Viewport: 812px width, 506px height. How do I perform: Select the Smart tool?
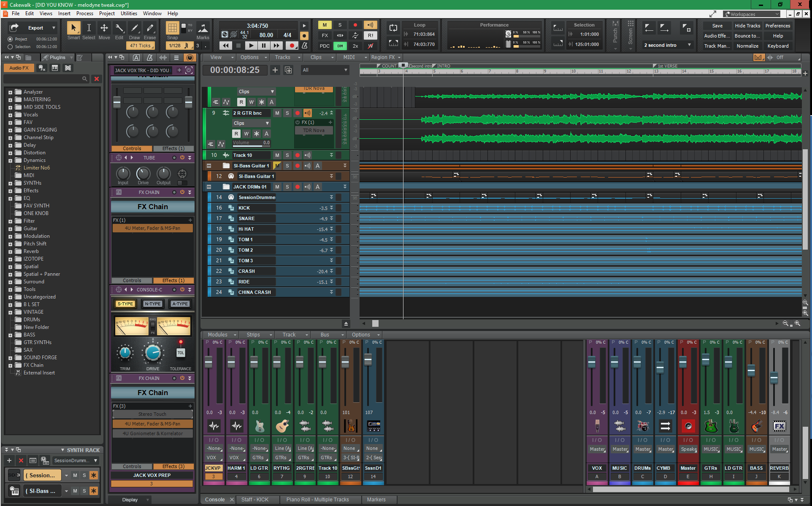pos(73,28)
